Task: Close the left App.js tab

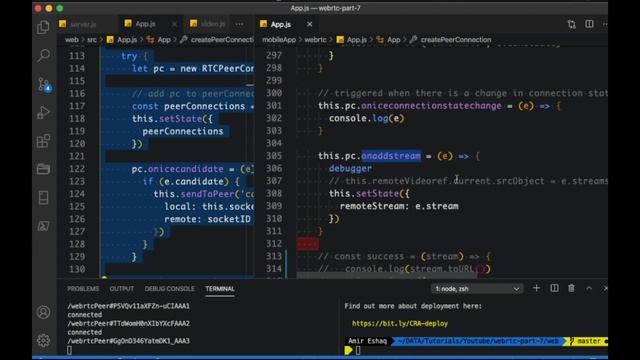Action: (x=174, y=24)
